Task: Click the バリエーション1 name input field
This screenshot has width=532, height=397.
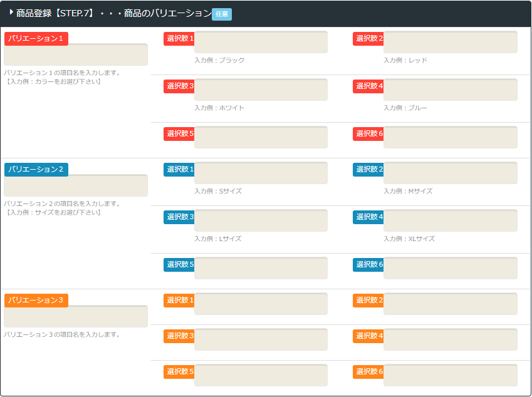Action: 76,56
